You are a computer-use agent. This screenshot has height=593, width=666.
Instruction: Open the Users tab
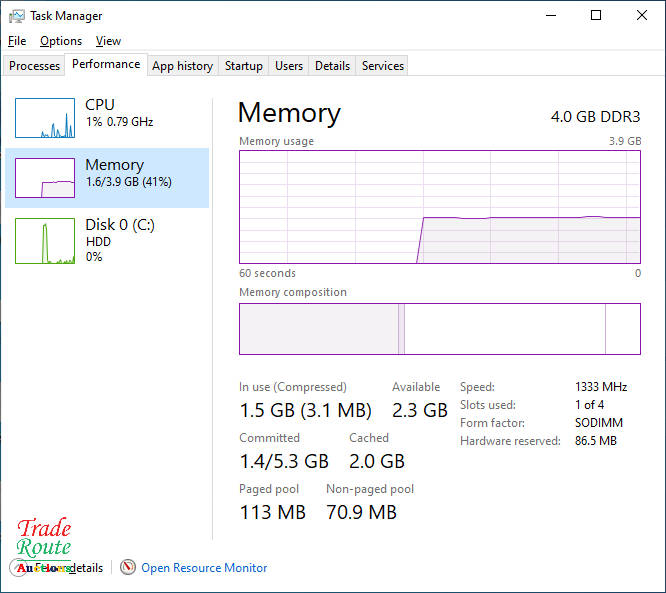289,66
